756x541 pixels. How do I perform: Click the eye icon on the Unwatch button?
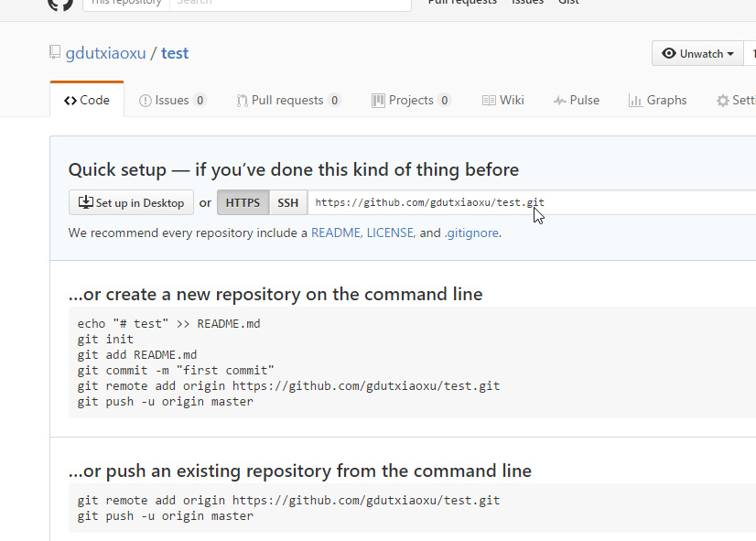669,54
